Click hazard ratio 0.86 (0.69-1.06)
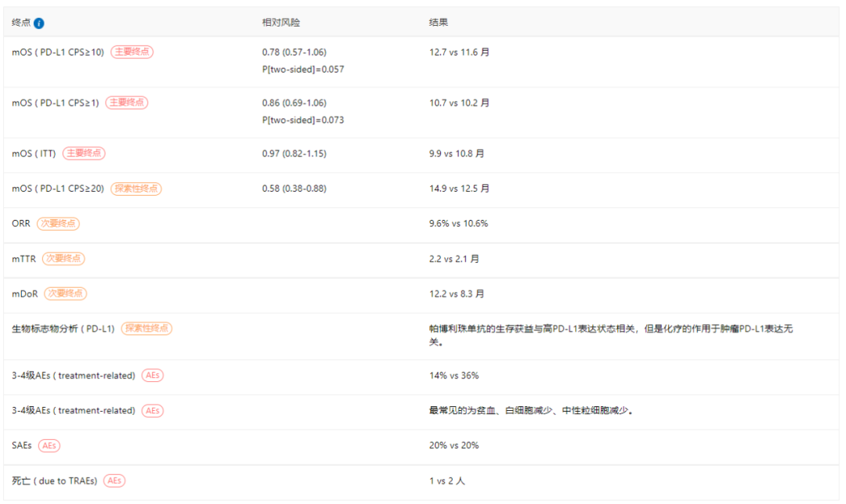The height and width of the screenshot is (504, 846). pyautogui.click(x=294, y=103)
